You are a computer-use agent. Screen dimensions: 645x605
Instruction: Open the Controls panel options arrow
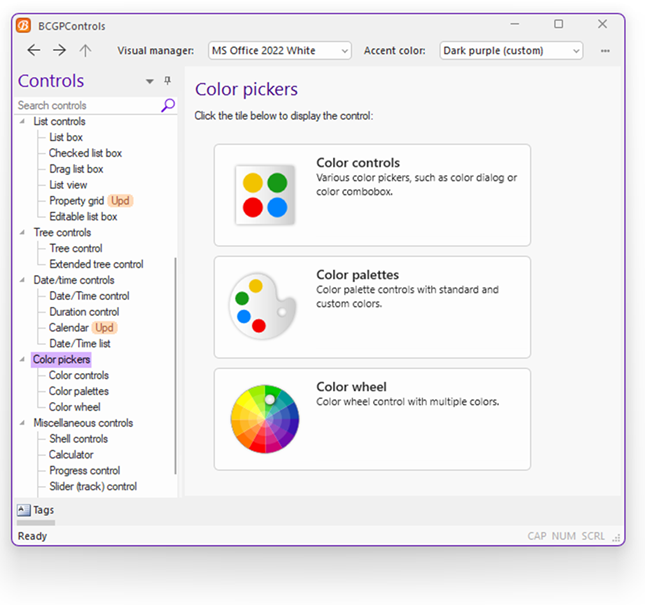coord(150,82)
